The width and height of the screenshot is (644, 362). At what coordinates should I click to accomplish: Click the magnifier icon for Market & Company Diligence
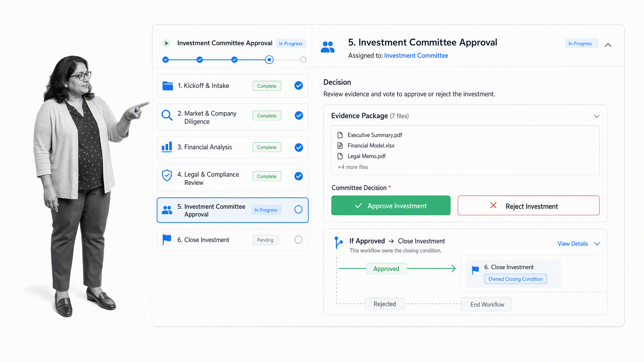point(167,115)
